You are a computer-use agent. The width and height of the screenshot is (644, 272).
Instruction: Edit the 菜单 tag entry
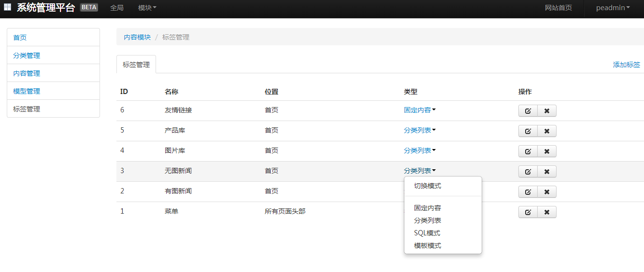[528, 212]
